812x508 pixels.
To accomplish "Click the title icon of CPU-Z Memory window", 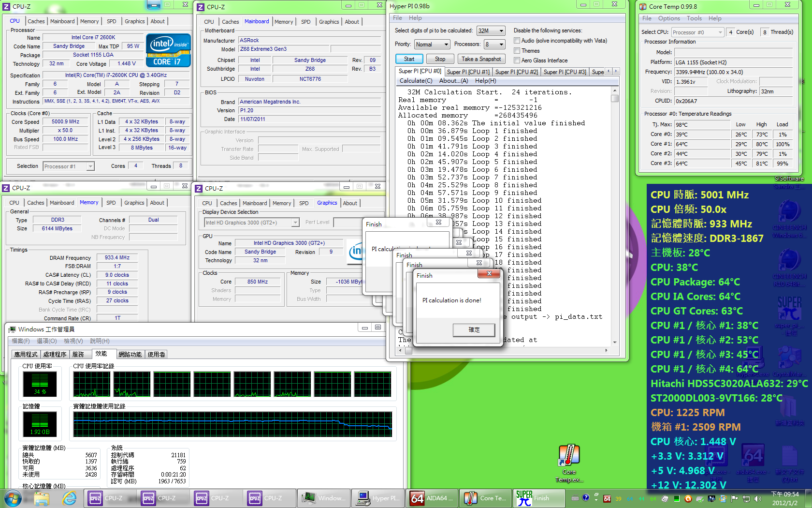I will coord(6,188).
